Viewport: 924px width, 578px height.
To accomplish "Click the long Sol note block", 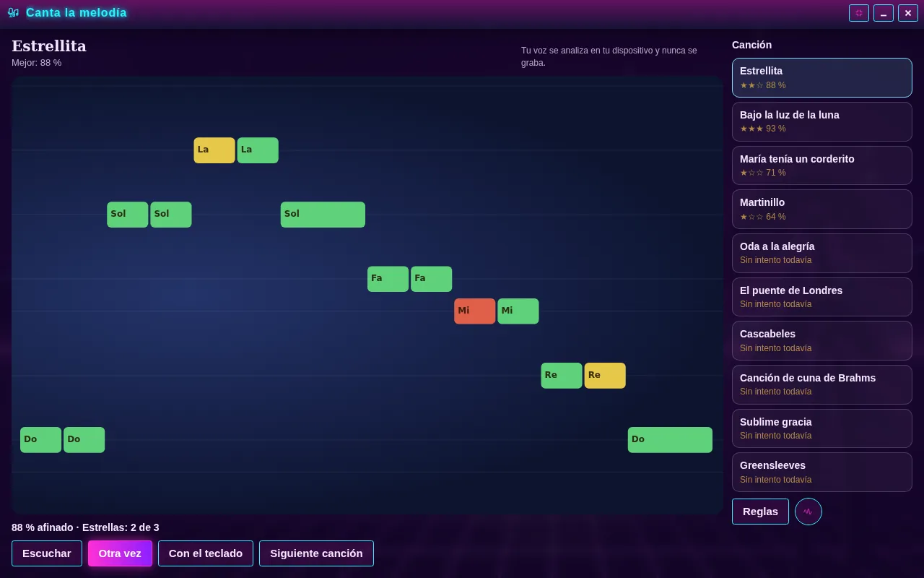I will 323,215.
